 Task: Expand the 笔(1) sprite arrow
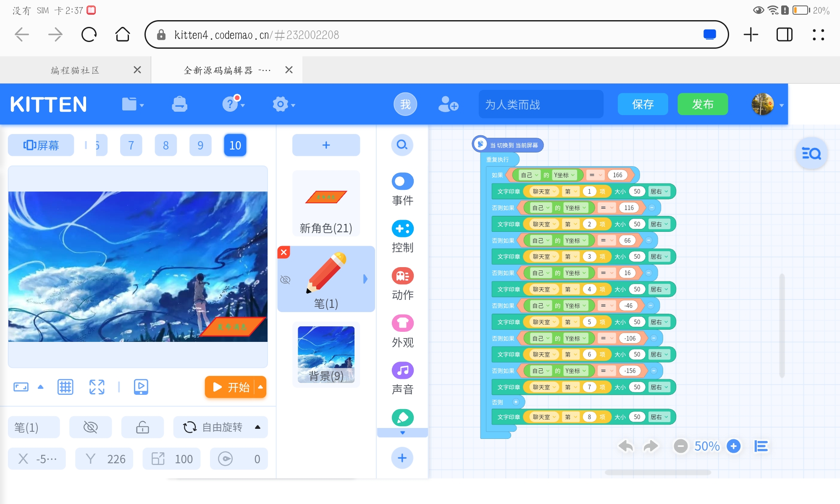pyautogui.click(x=365, y=279)
